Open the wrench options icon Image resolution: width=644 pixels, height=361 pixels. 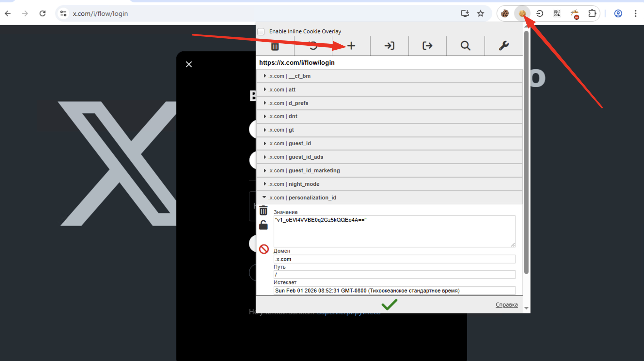click(504, 46)
